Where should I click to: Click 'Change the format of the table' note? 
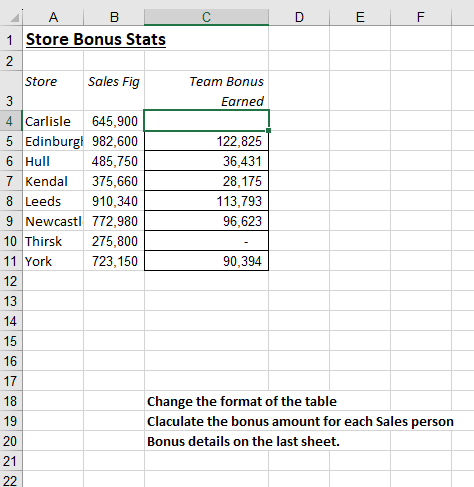[242, 401]
